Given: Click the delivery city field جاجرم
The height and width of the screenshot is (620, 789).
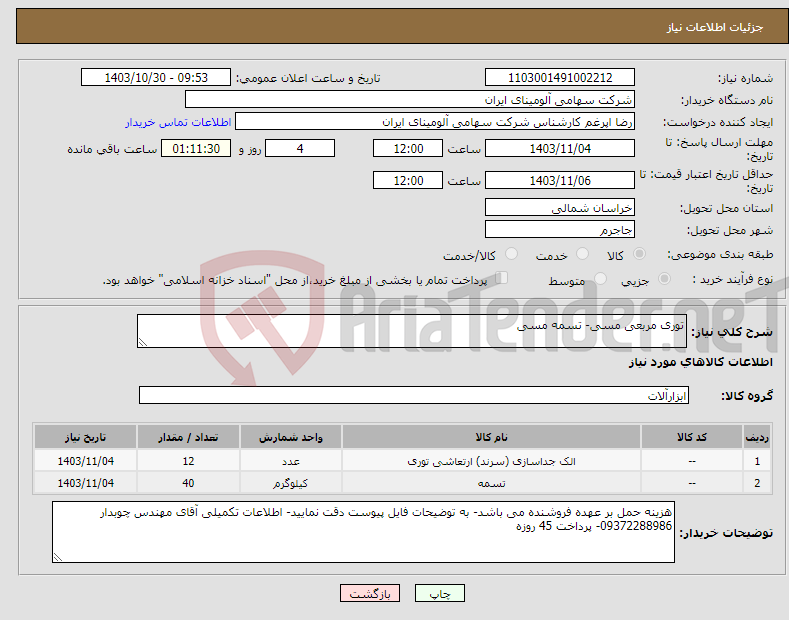Looking at the screenshot, I should click(x=560, y=229).
